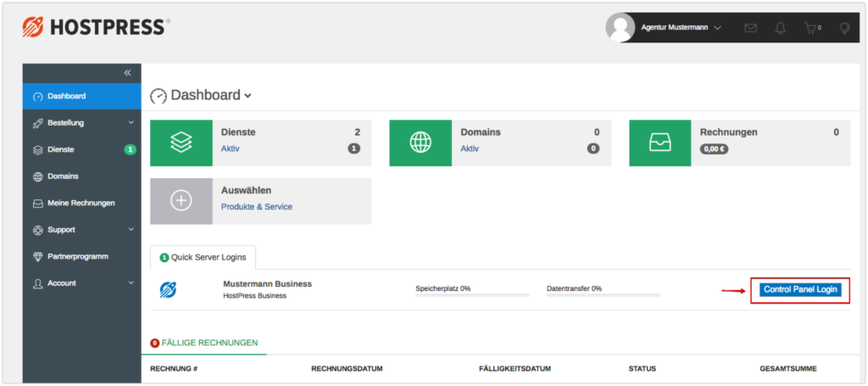Open the Dashboard title dropdown arrow
868x386 pixels.
click(248, 96)
